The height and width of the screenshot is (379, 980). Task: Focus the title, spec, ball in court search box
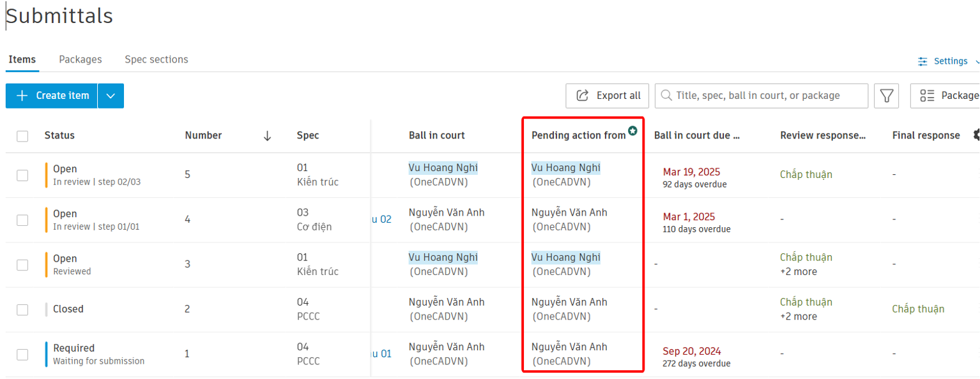tap(762, 96)
